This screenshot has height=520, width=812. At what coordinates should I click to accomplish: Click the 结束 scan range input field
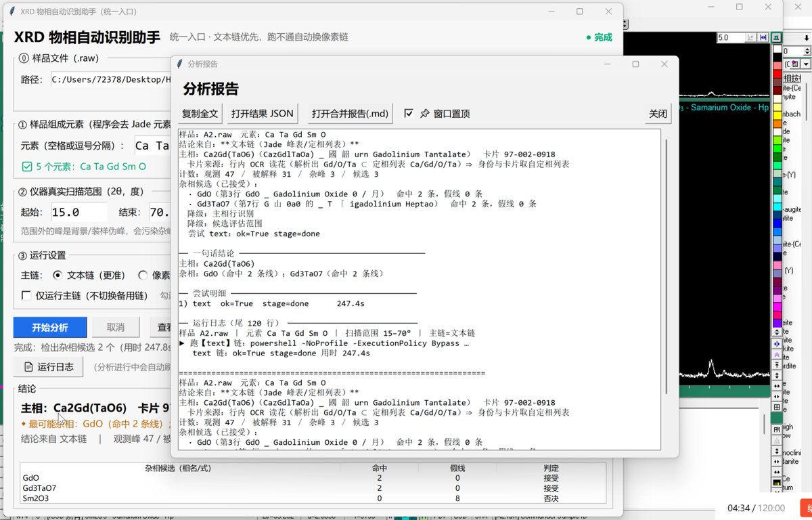(x=160, y=212)
